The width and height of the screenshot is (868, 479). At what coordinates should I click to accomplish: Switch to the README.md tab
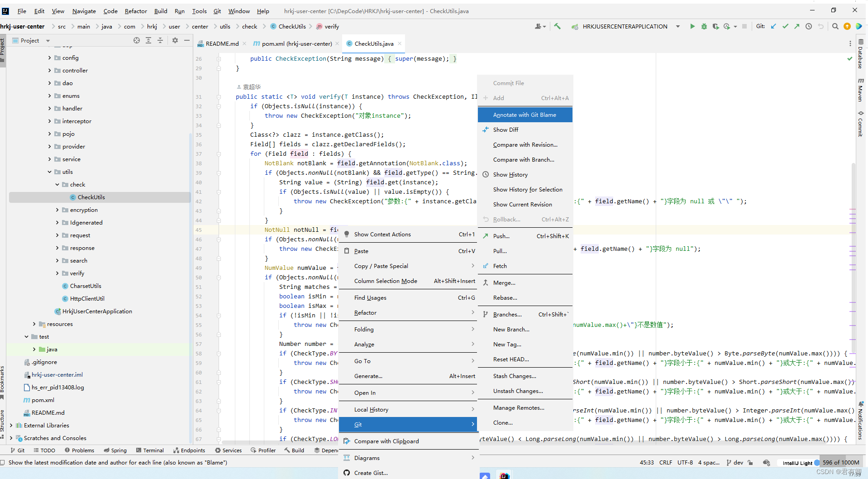pos(222,44)
